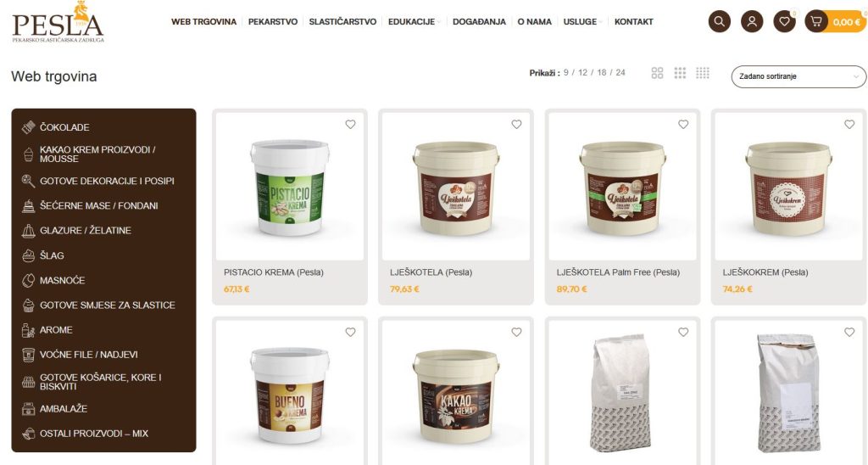Open the GLAZURE / ŽELATINE category
Screen dimensions: 868x465
(x=86, y=231)
